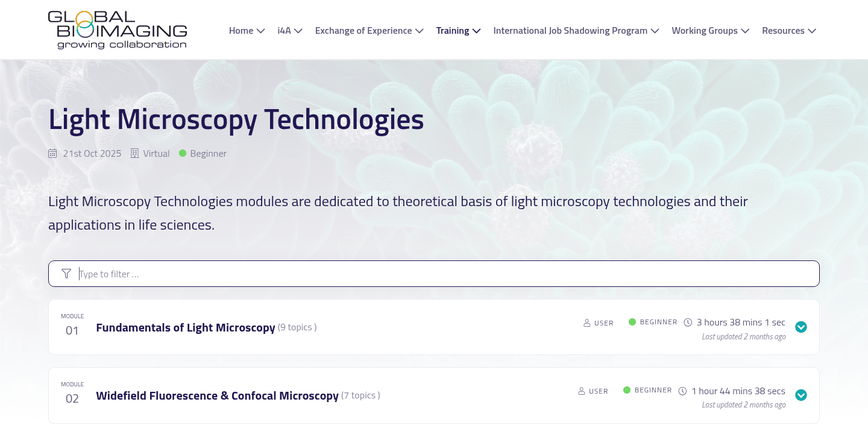The image size is (868, 434).
Task: Click the user icon on Fundamentals of Light Microscopy
Action: pos(586,322)
